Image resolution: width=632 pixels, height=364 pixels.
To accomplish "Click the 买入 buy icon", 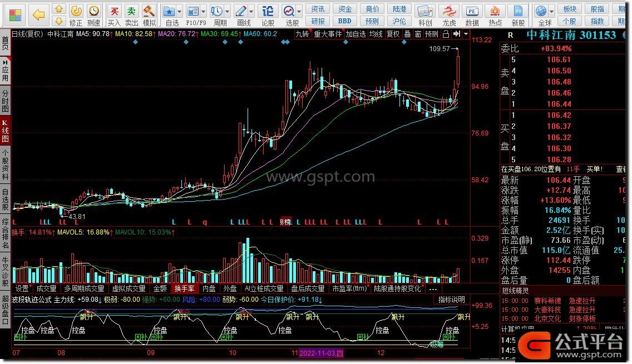I will point(114,16).
